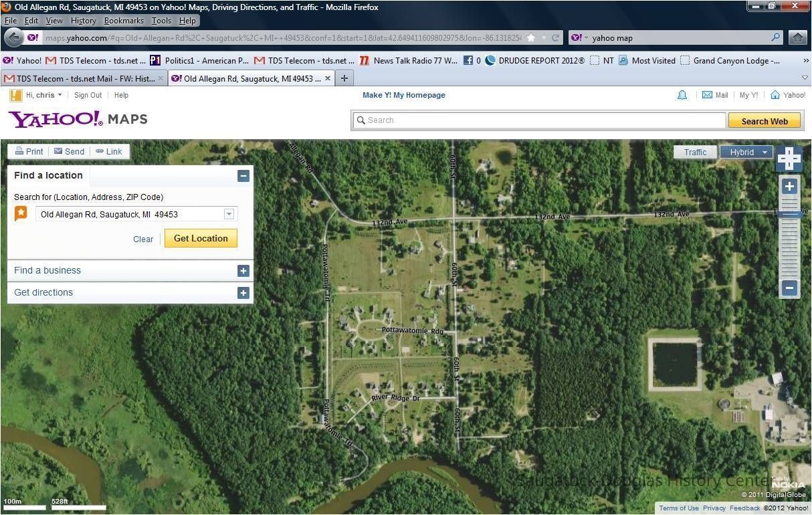Expand the Get directions section
Screen dimensions: 812x515
point(243,293)
